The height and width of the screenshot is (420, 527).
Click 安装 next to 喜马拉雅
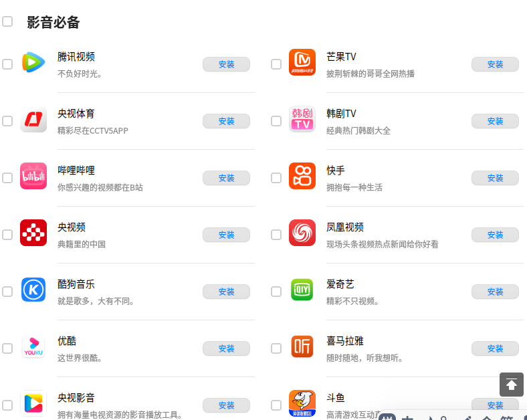(495, 348)
